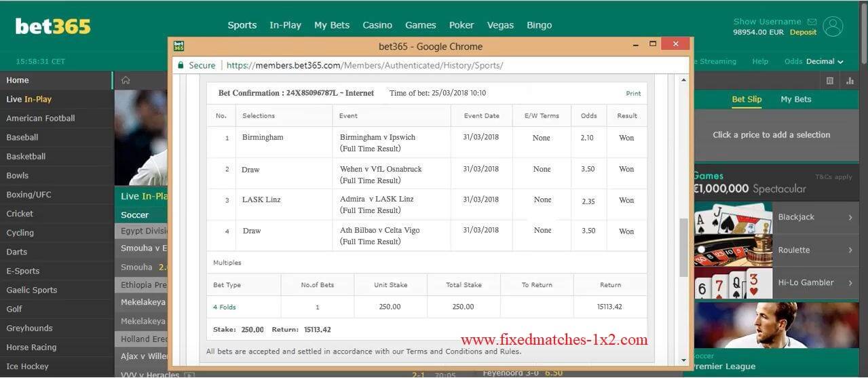Screen dimensions: 868x378
Task: Click the popup scrollbar thumb
Action: (x=683, y=247)
